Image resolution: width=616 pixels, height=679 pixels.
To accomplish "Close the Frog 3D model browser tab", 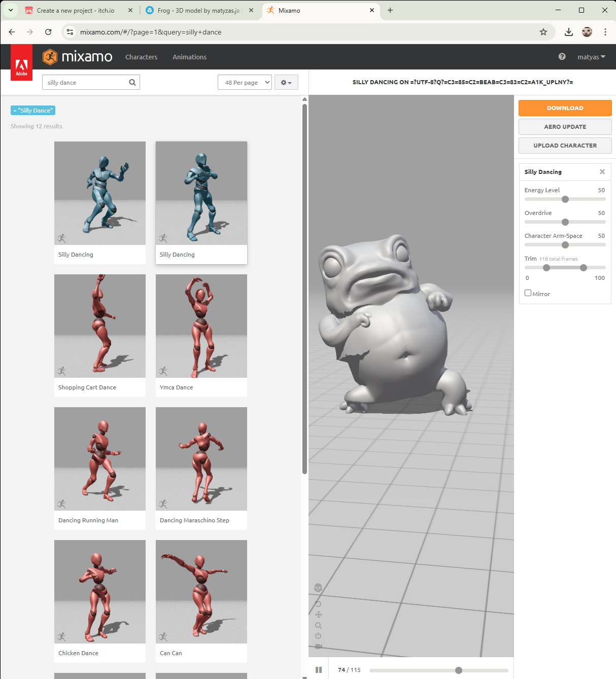I will (x=251, y=10).
